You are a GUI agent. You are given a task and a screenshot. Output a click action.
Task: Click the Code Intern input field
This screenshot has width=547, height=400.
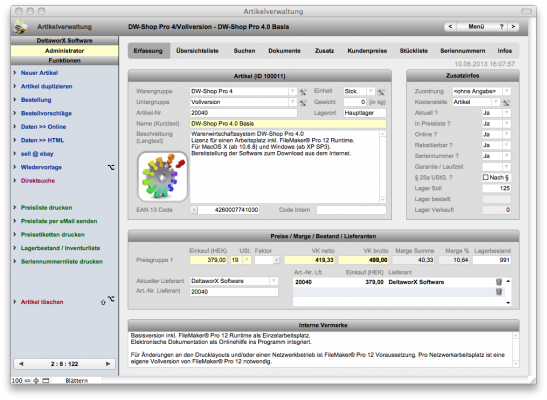point(351,210)
